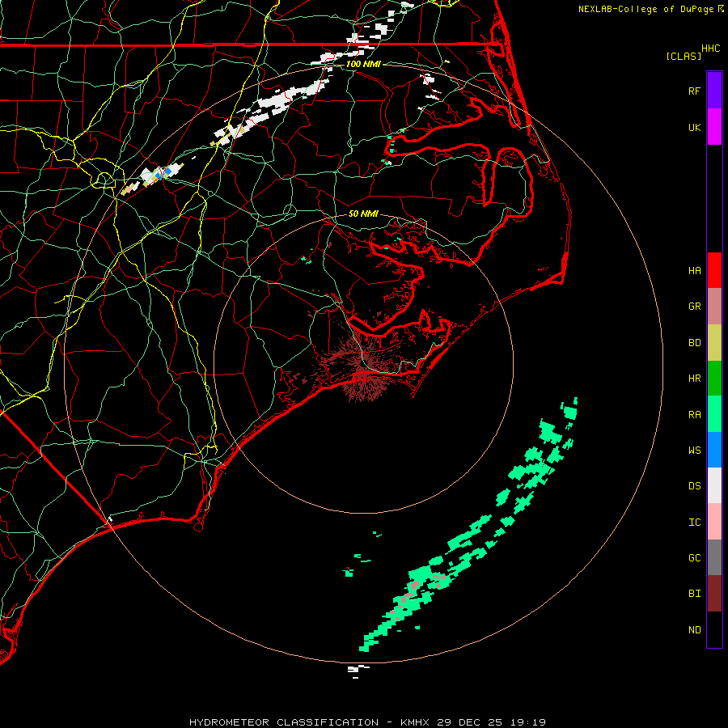Click the ND legend label
The image size is (728, 728).
click(x=694, y=630)
